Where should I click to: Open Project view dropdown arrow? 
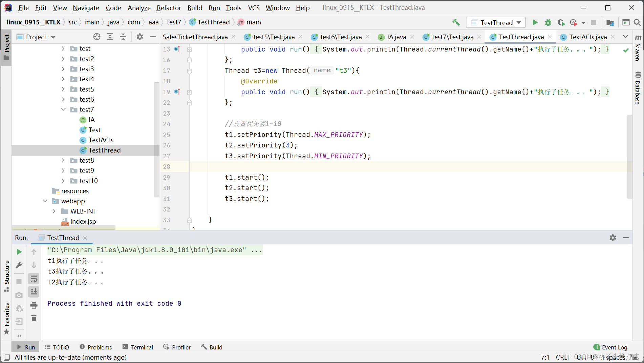53,37
